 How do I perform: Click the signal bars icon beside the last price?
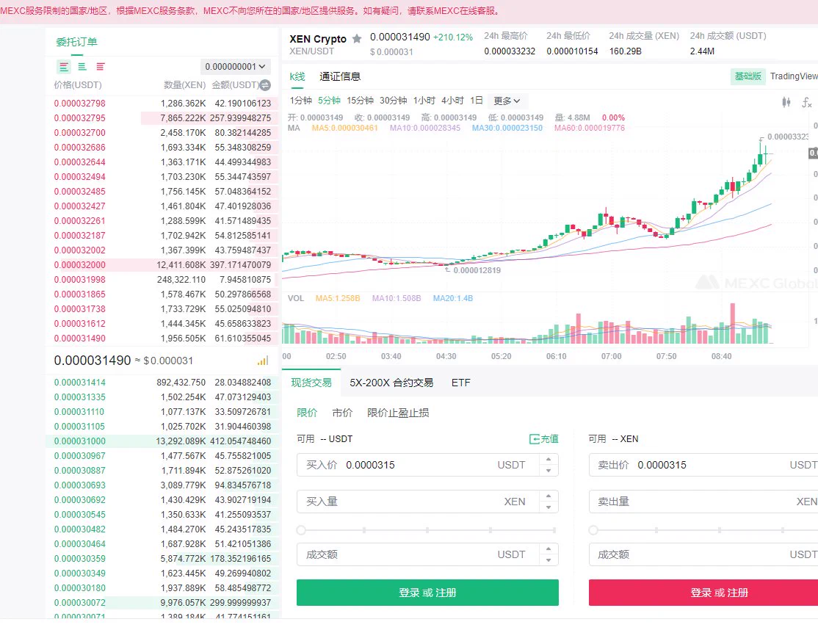pyautogui.click(x=263, y=361)
